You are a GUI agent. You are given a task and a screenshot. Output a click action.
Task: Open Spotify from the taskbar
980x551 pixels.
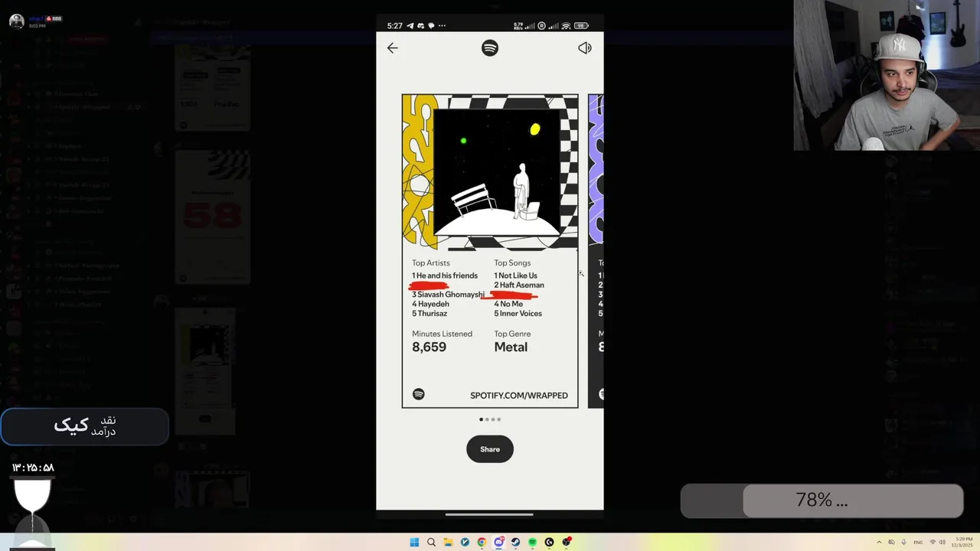532,542
